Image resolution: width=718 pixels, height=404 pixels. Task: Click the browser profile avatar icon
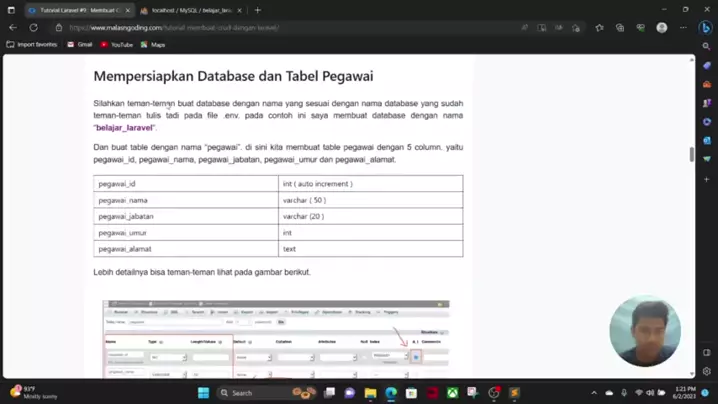[x=662, y=28]
